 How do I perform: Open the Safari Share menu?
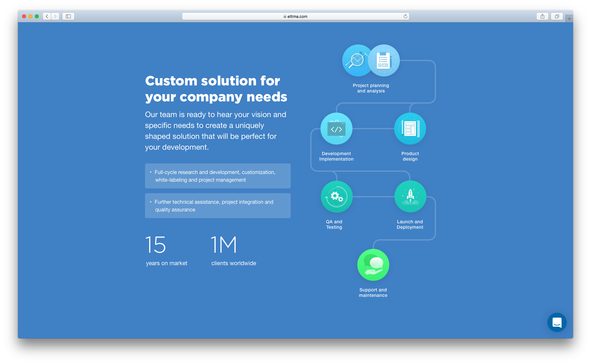[542, 16]
